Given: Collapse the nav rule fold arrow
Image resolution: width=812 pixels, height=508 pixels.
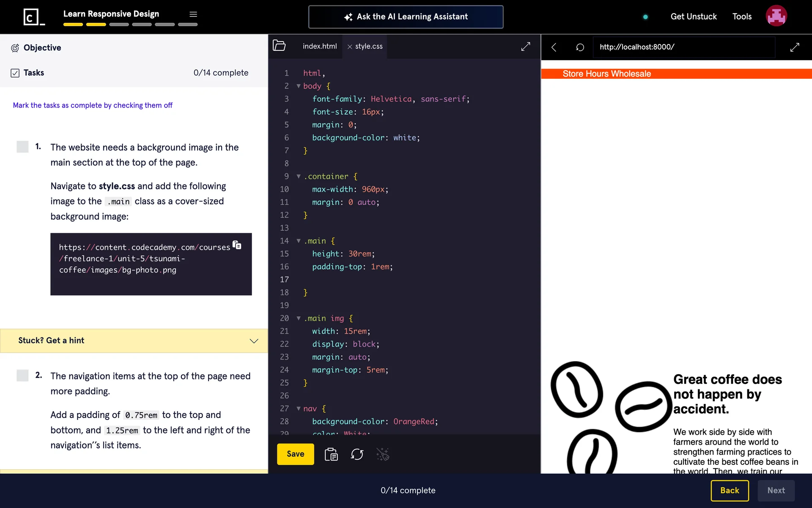Looking at the screenshot, I should click(299, 409).
